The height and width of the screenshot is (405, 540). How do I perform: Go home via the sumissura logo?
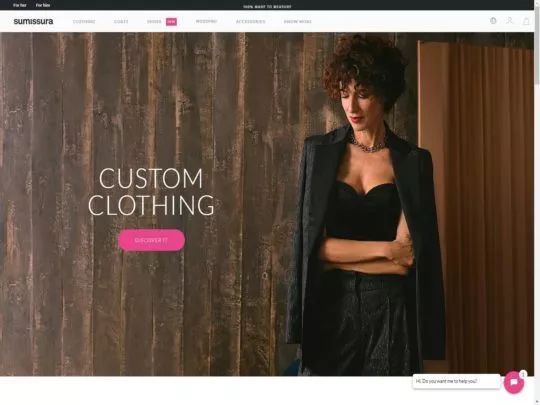(33, 21)
